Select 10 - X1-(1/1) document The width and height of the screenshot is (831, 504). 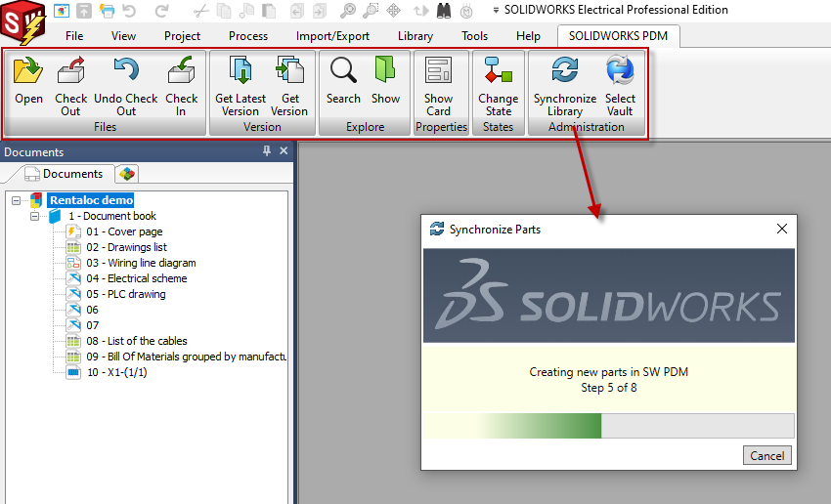point(116,372)
